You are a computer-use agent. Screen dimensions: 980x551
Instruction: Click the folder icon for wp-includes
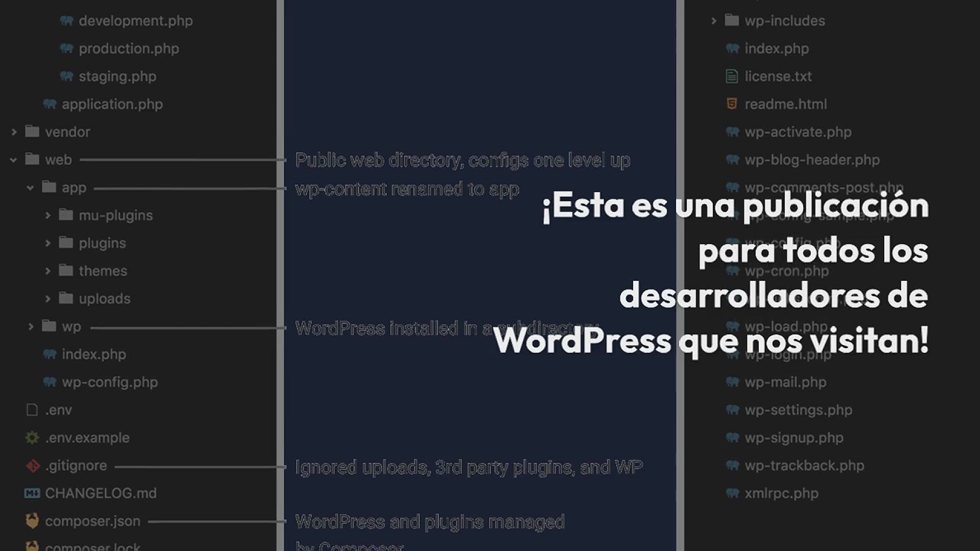(x=731, y=21)
